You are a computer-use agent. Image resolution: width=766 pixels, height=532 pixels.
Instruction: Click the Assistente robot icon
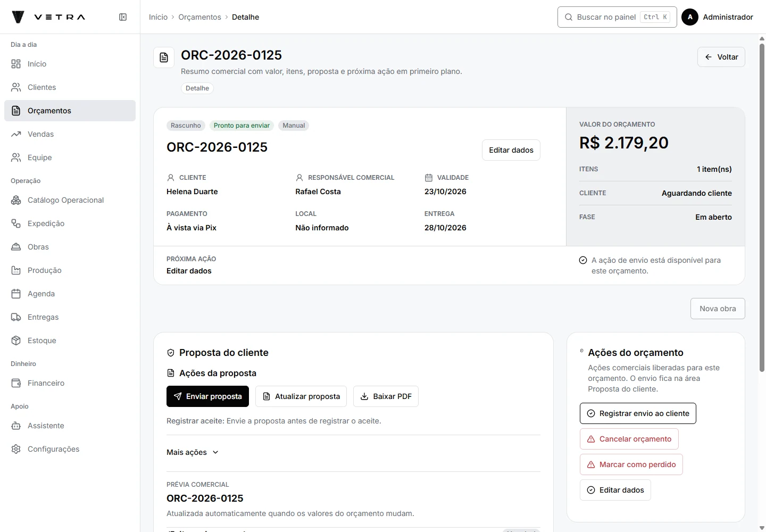click(16, 426)
